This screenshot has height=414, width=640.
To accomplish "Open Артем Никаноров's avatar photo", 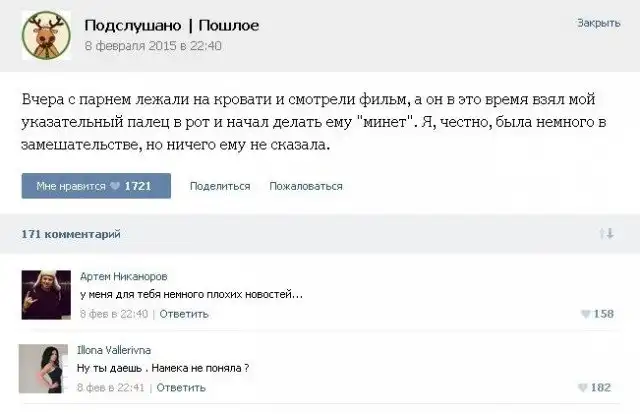I will click(44, 293).
